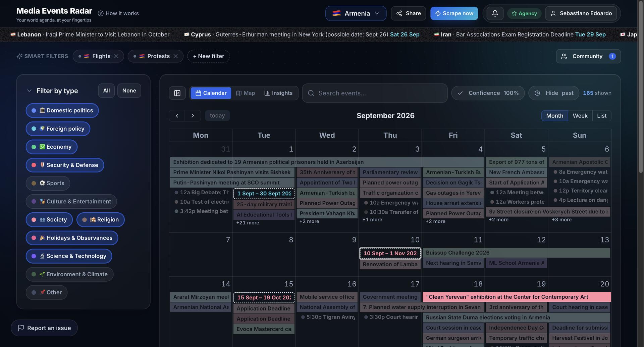Image resolution: width=644 pixels, height=347 pixels.
Task: Switch to the Map tab
Action: [x=246, y=93]
